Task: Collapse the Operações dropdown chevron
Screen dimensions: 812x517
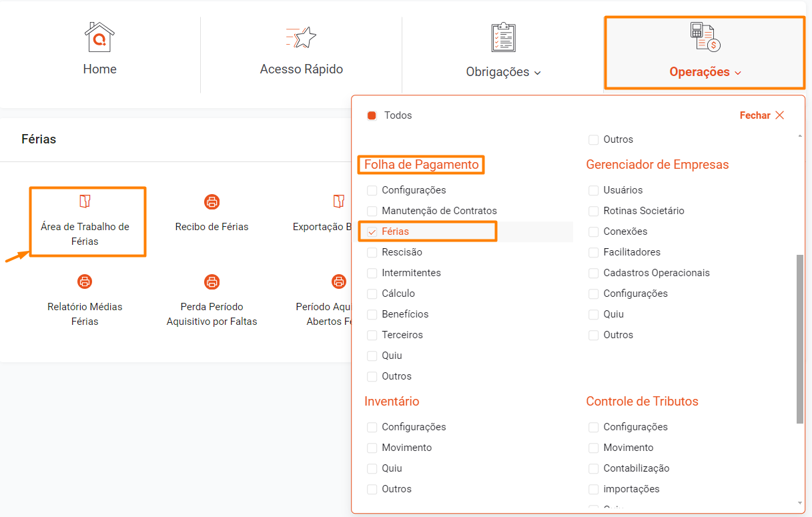Action: (738, 73)
